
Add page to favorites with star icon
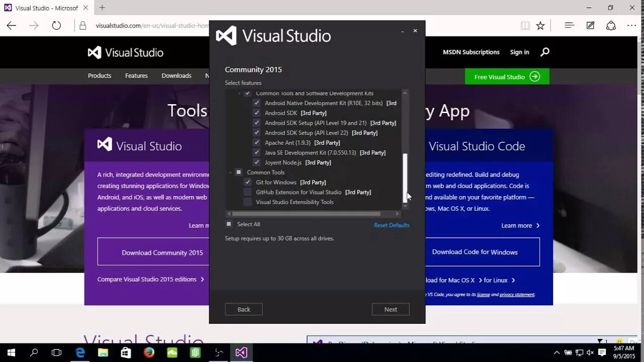click(x=540, y=26)
